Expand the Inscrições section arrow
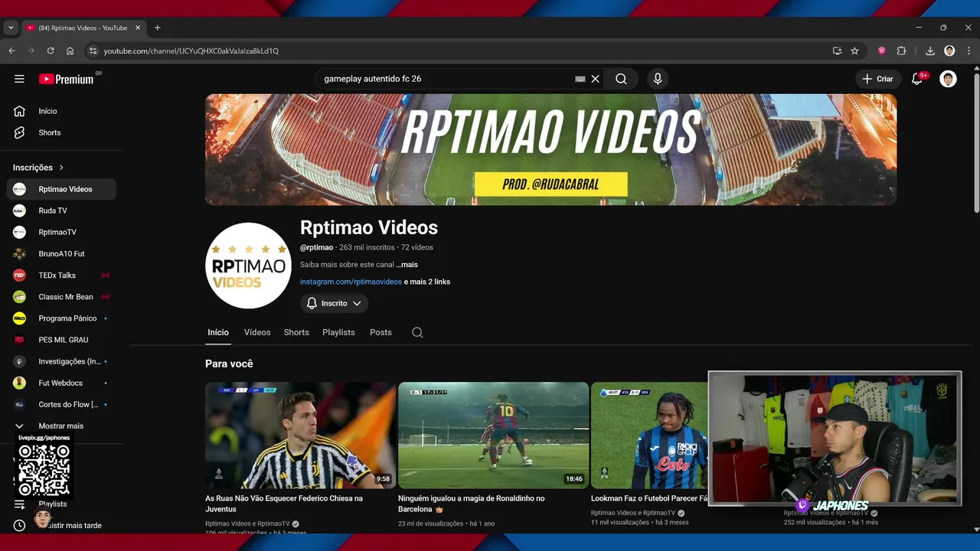Image resolution: width=980 pixels, height=551 pixels. coord(61,168)
